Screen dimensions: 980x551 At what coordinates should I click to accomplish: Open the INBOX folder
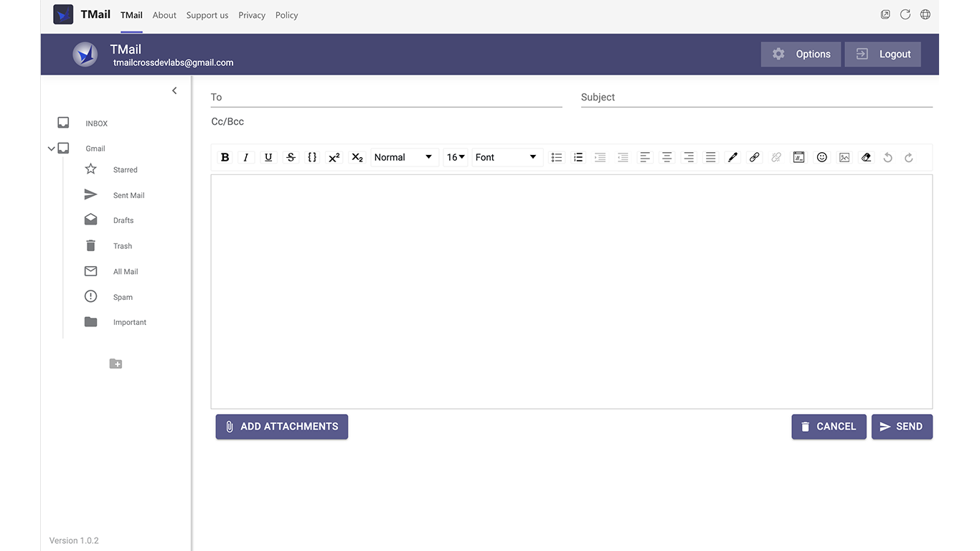[96, 123]
